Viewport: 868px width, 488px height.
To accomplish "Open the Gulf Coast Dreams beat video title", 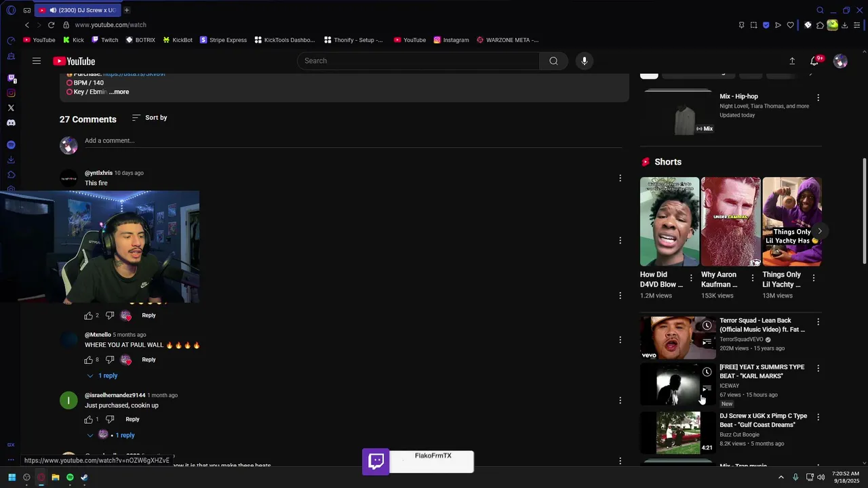I will pos(763,420).
